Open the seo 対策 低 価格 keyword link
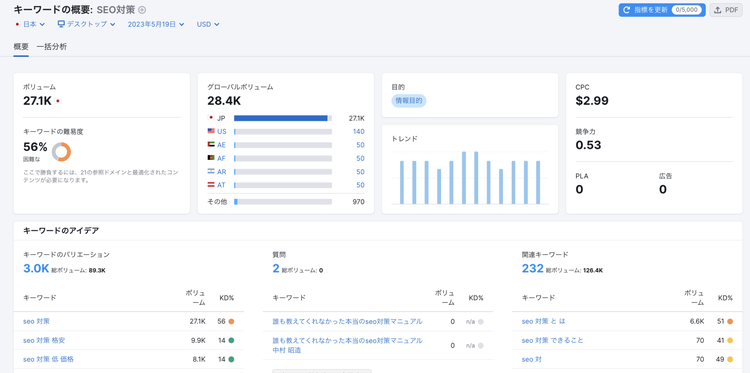The width and height of the screenshot is (750, 373). click(x=48, y=359)
